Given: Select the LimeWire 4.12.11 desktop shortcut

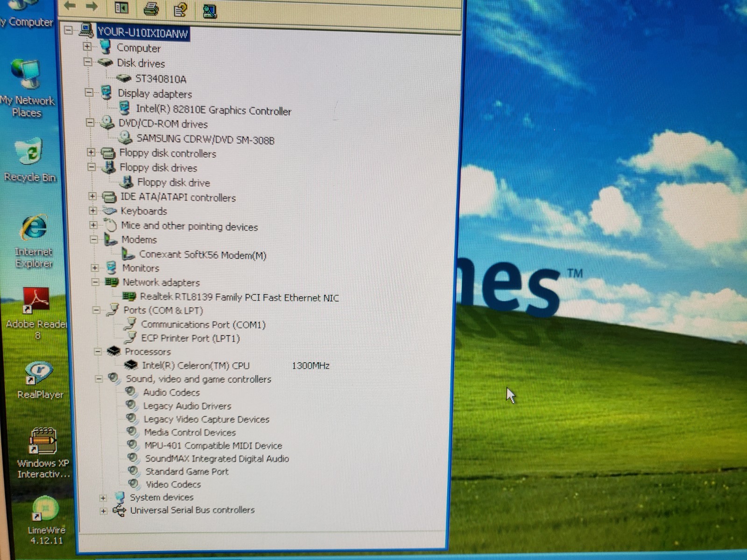Looking at the screenshot, I should click(x=46, y=521).
